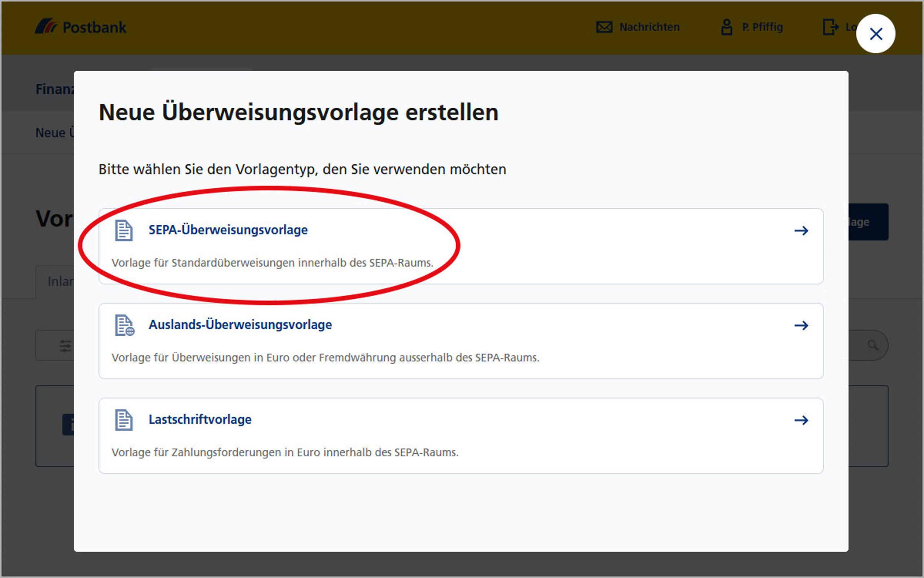Open the Lastschriftvorlage title link

(200, 419)
